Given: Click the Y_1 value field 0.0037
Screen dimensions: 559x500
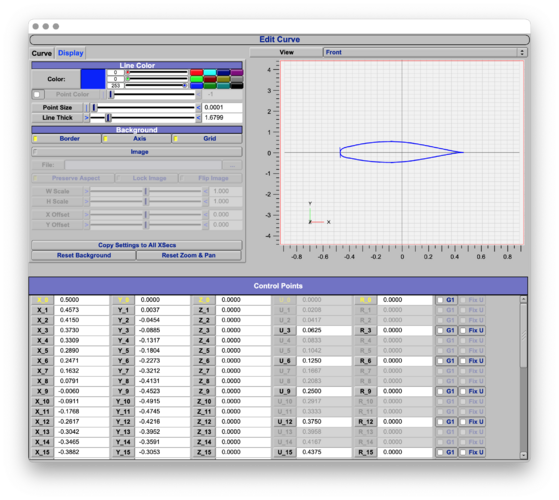Looking at the screenshot, I should (162, 310).
